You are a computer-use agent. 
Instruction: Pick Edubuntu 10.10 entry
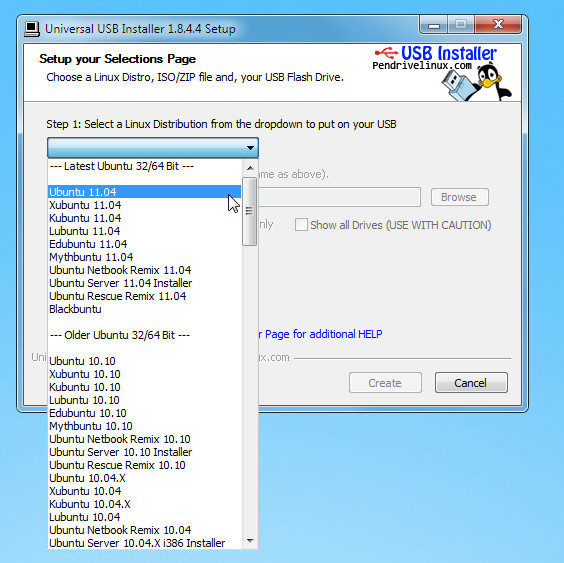[144, 413]
